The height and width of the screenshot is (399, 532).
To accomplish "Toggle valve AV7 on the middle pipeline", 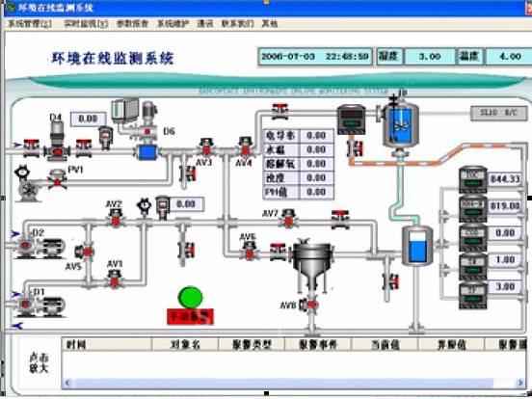I will tap(288, 218).
